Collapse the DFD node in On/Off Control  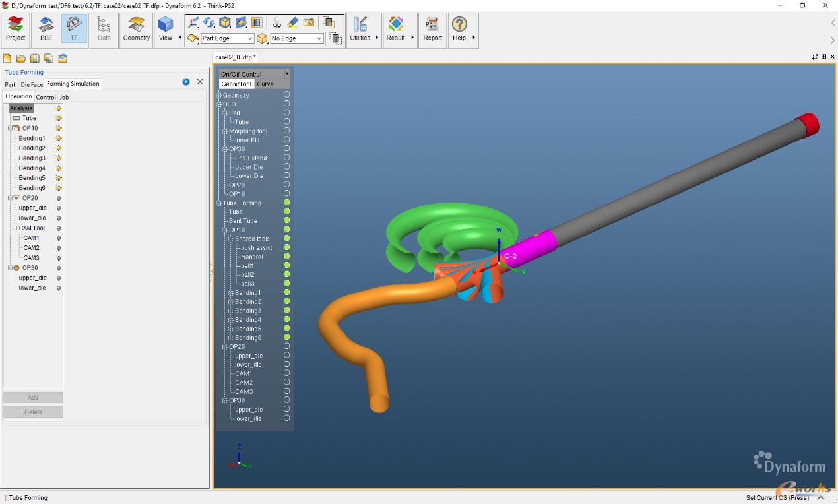point(219,104)
